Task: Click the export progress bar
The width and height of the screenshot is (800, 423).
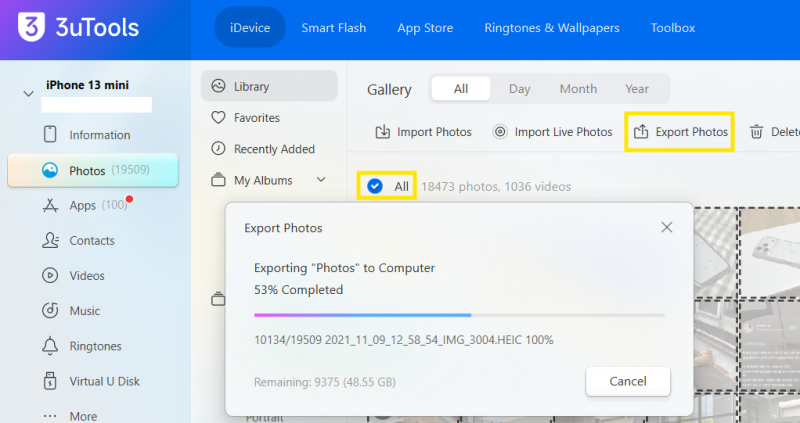Action: pyautogui.click(x=459, y=315)
